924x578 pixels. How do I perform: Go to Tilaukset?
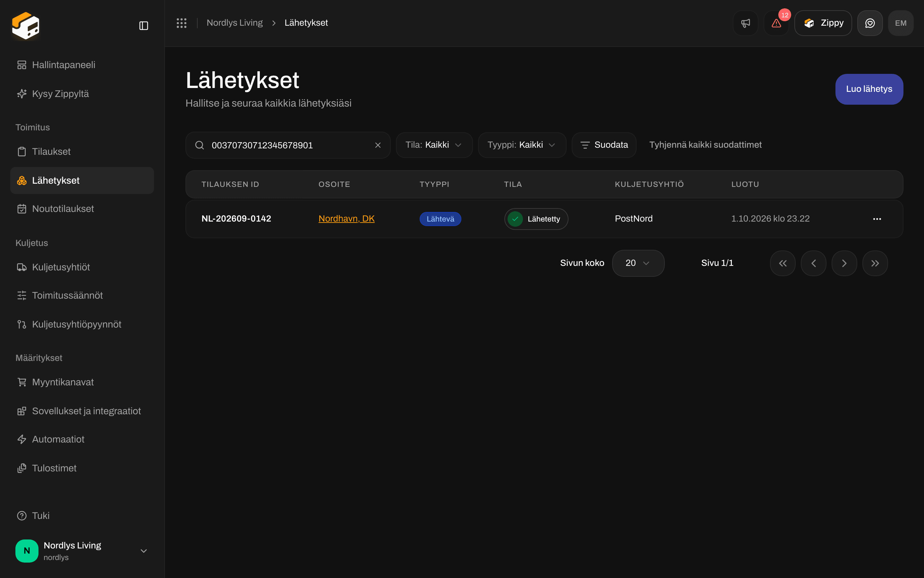tap(82, 152)
